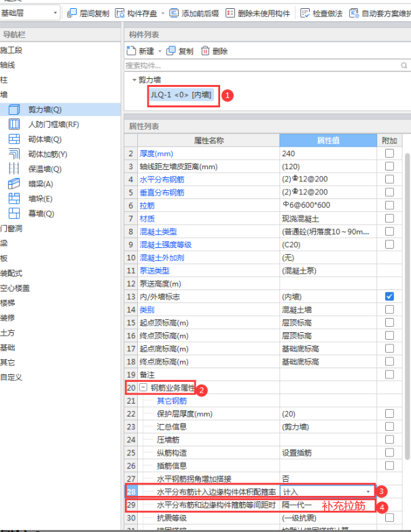Screen dimensions: 411x532
Task: Click the 添加前后缀 icon
Action: coord(174,13)
